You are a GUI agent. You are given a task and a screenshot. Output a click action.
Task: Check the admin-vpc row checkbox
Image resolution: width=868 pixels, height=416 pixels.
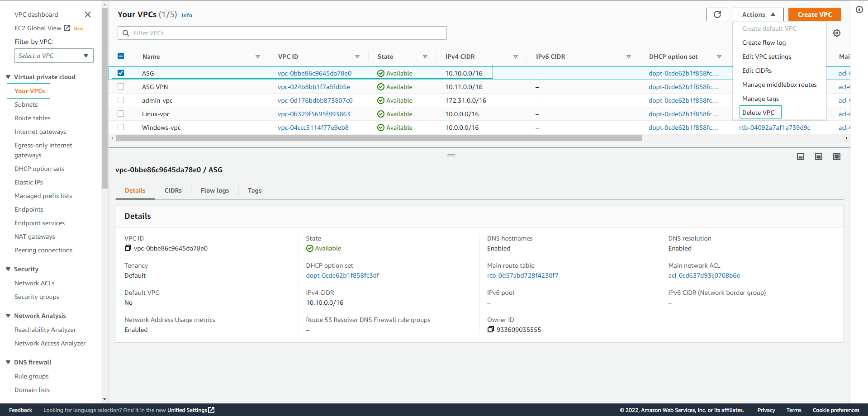pos(121,100)
